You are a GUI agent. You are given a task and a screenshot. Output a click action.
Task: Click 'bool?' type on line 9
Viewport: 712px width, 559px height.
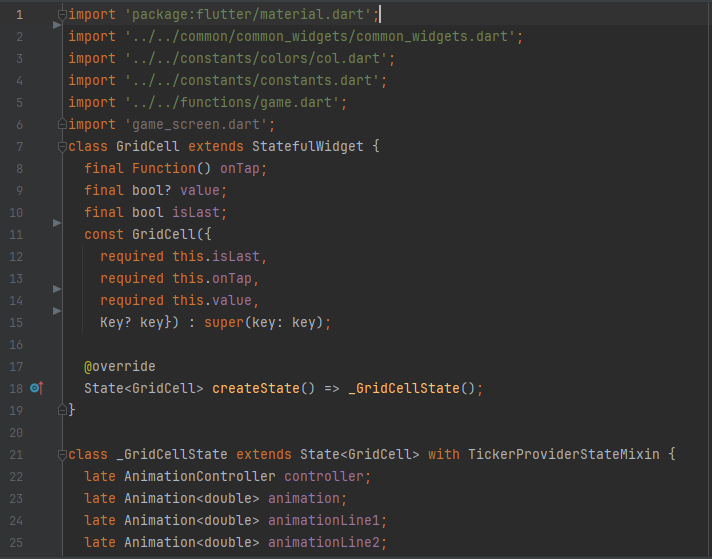click(x=152, y=190)
